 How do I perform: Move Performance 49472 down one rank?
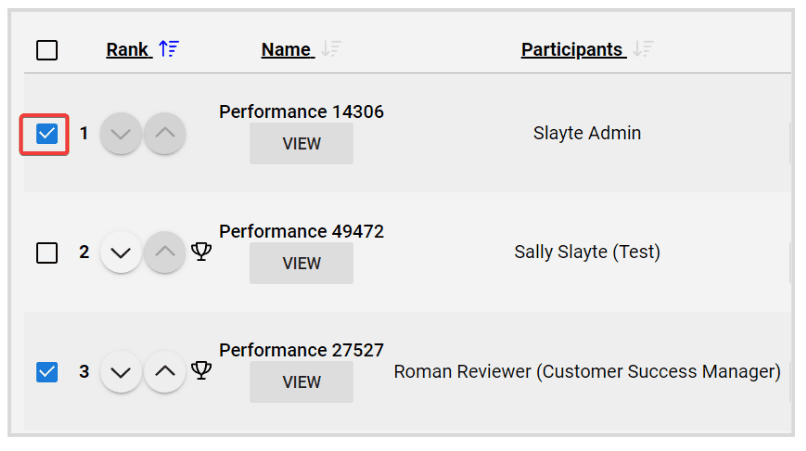click(121, 252)
